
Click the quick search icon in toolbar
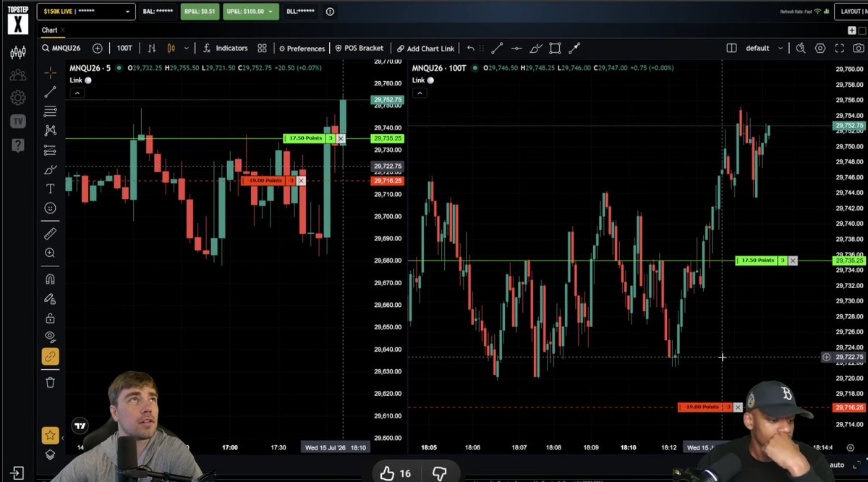(x=801, y=48)
